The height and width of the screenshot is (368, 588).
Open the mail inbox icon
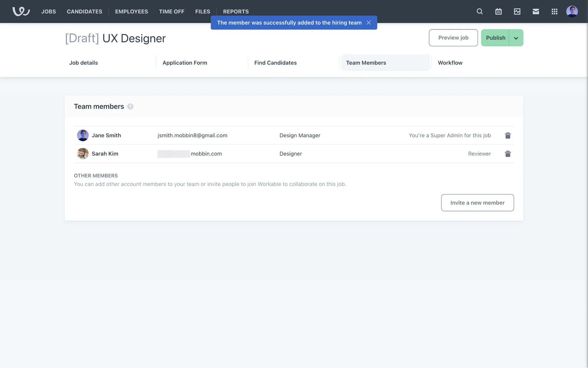pyautogui.click(x=536, y=11)
